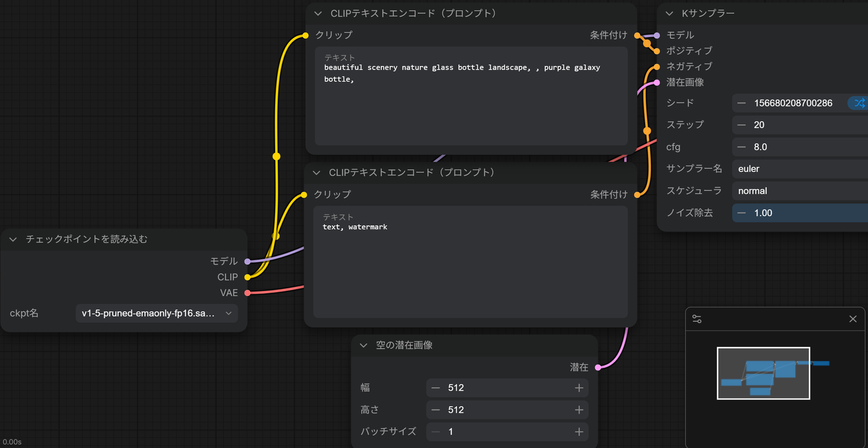
Task: Click the モデル output port on checkpoint node
Action: 247,261
